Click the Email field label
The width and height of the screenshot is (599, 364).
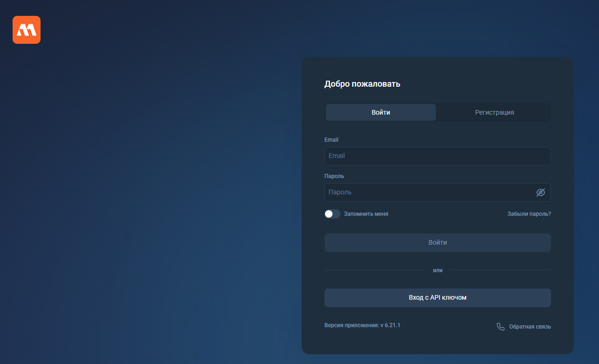click(331, 140)
